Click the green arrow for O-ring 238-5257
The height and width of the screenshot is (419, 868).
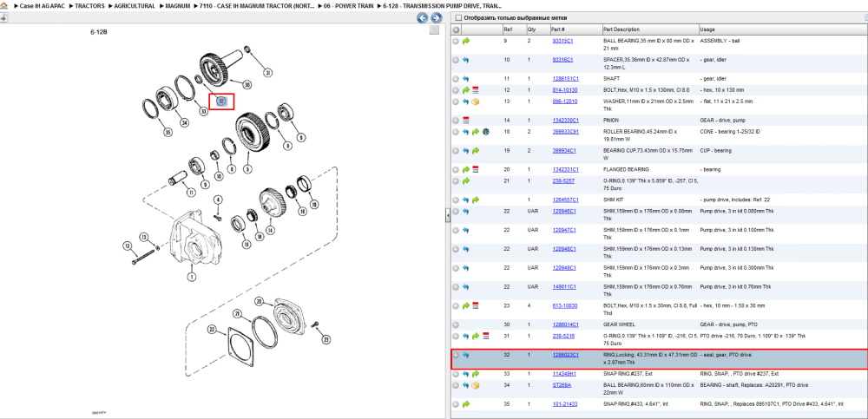pos(466,181)
